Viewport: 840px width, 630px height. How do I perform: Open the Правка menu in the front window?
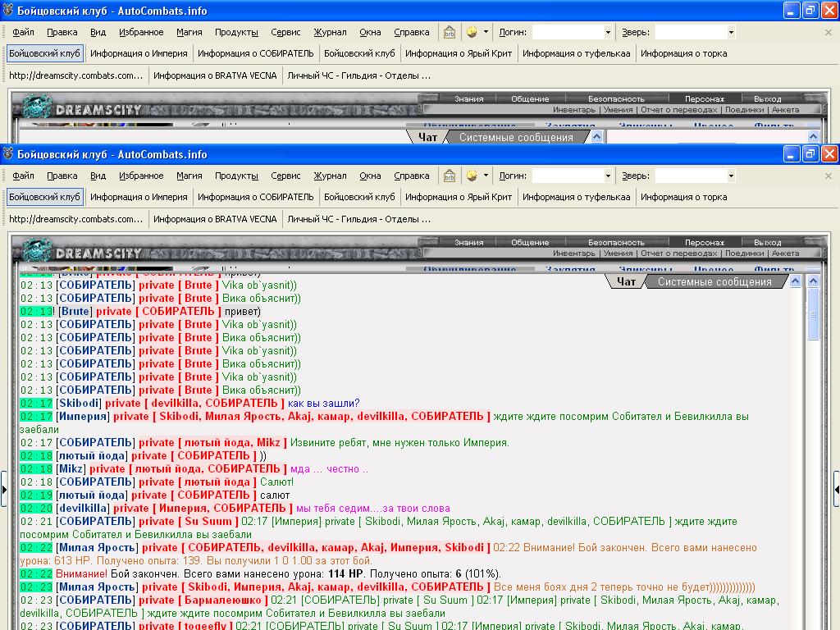(x=62, y=176)
